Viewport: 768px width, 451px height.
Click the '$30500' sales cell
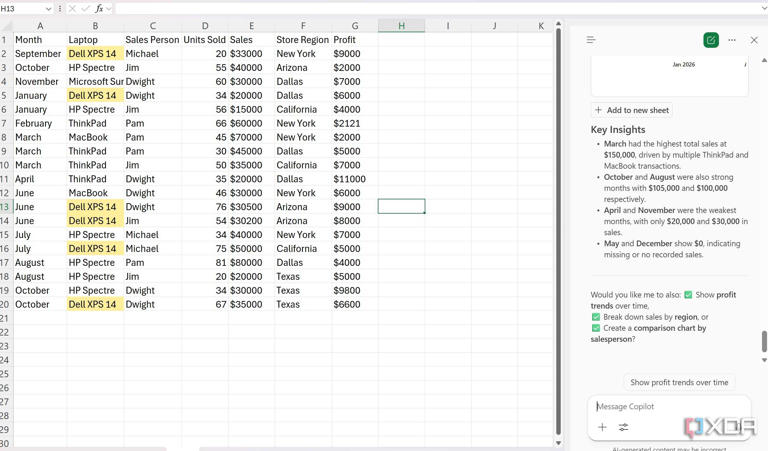tap(251, 207)
